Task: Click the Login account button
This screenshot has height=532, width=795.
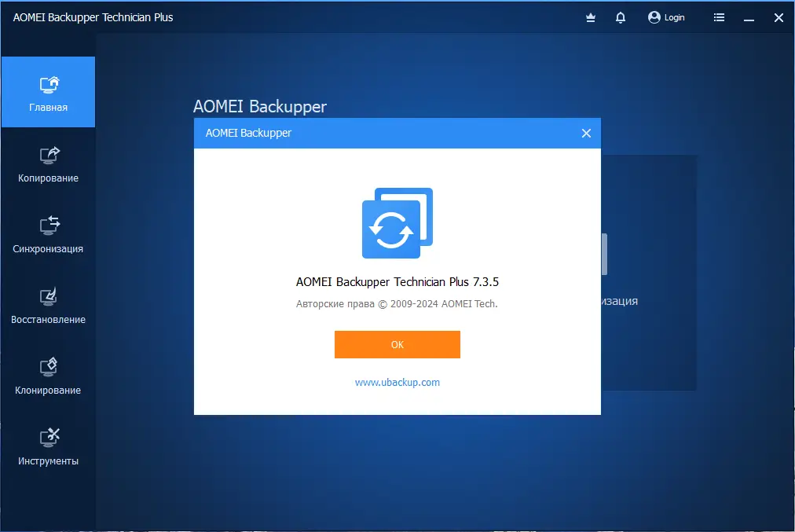Action: point(666,17)
